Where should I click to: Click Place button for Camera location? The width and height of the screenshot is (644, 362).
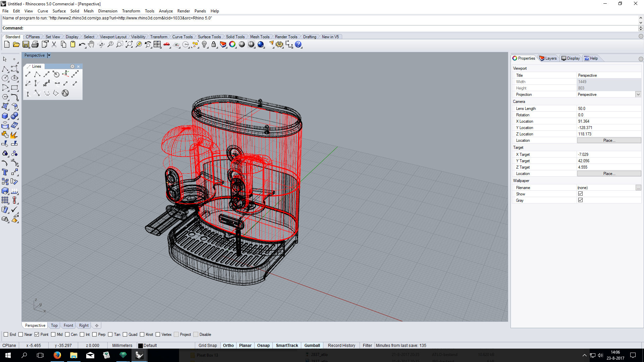tap(609, 140)
